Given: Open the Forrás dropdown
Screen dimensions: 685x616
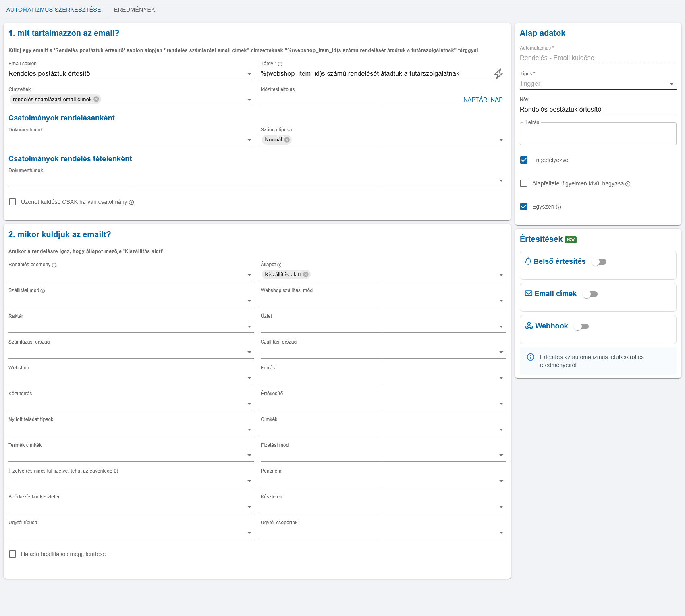Looking at the screenshot, I should pos(383,378).
